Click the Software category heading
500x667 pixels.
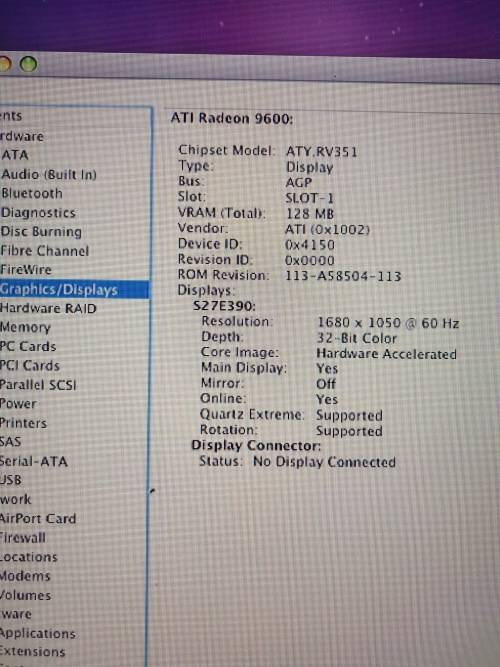click(x=16, y=614)
